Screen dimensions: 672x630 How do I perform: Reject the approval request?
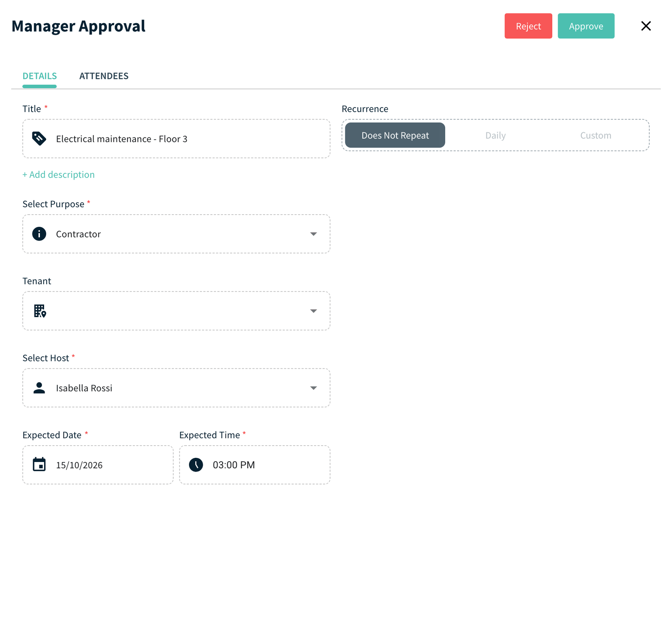(x=528, y=26)
